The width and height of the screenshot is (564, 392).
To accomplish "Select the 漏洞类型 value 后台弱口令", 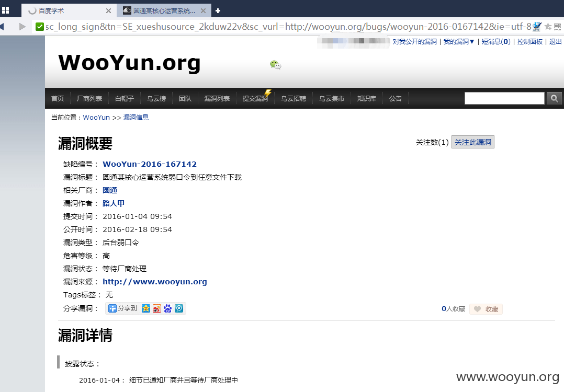I will (120, 243).
